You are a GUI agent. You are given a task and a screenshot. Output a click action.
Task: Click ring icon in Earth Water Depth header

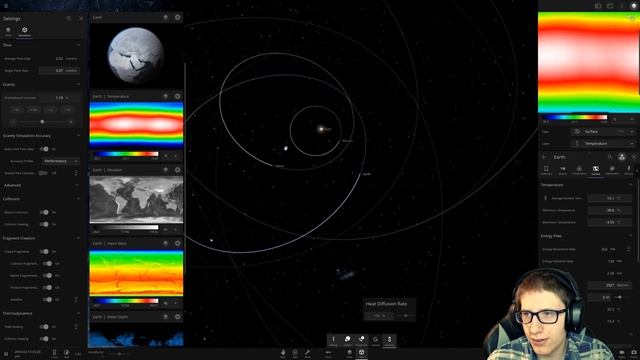click(178, 317)
